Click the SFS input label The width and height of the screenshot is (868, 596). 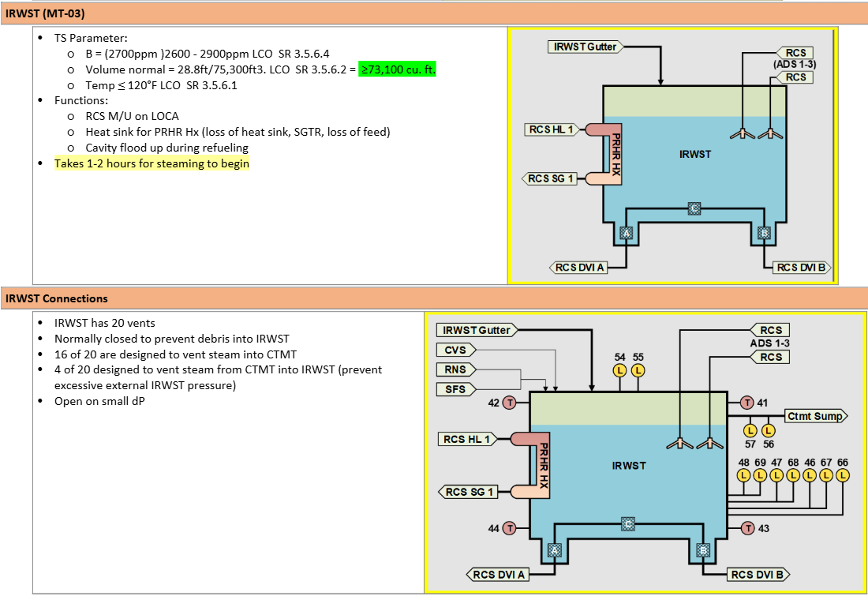point(456,389)
